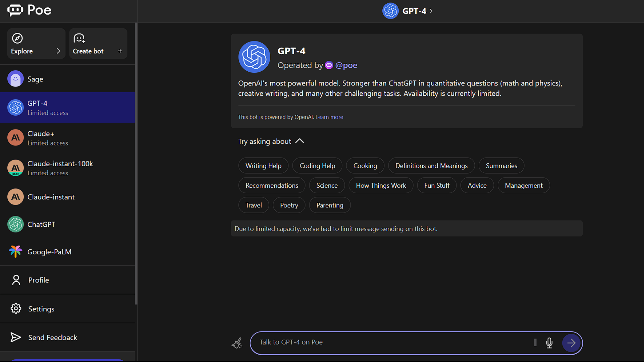Focus the Talk to GPT-4 input field

[392, 342]
